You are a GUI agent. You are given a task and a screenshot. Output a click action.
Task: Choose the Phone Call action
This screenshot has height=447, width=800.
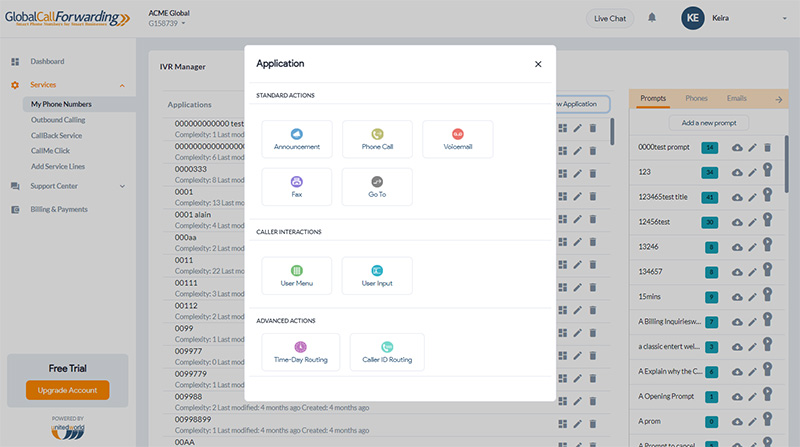[377, 139]
